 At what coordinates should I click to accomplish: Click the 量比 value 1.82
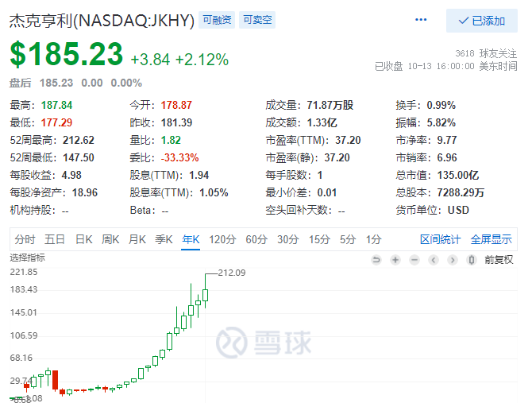click(171, 140)
